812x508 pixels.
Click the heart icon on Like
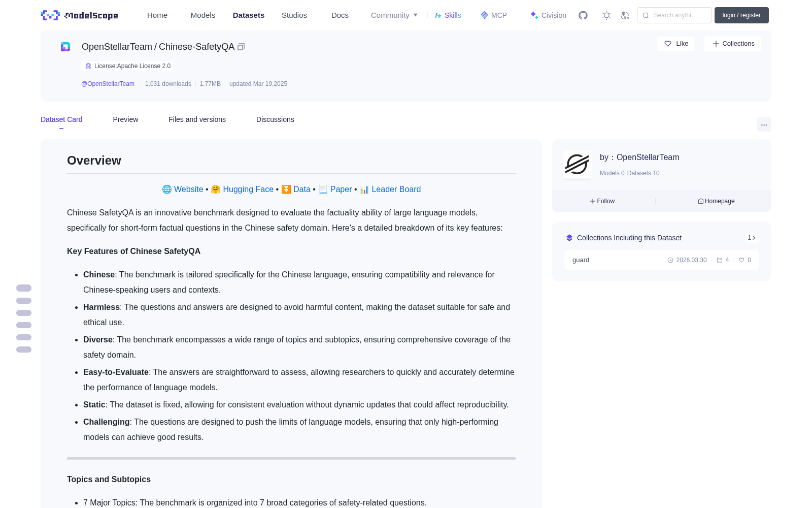click(668, 44)
